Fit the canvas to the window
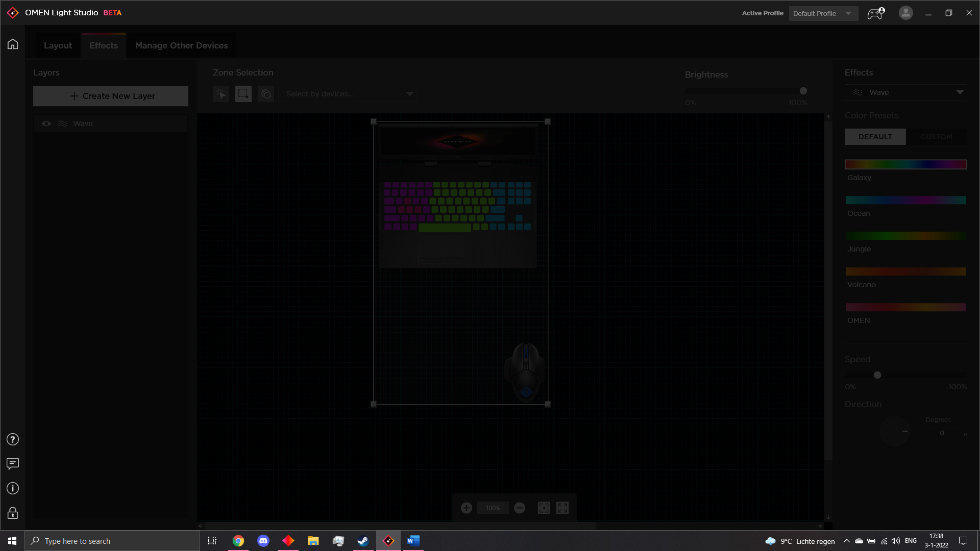 coord(562,508)
